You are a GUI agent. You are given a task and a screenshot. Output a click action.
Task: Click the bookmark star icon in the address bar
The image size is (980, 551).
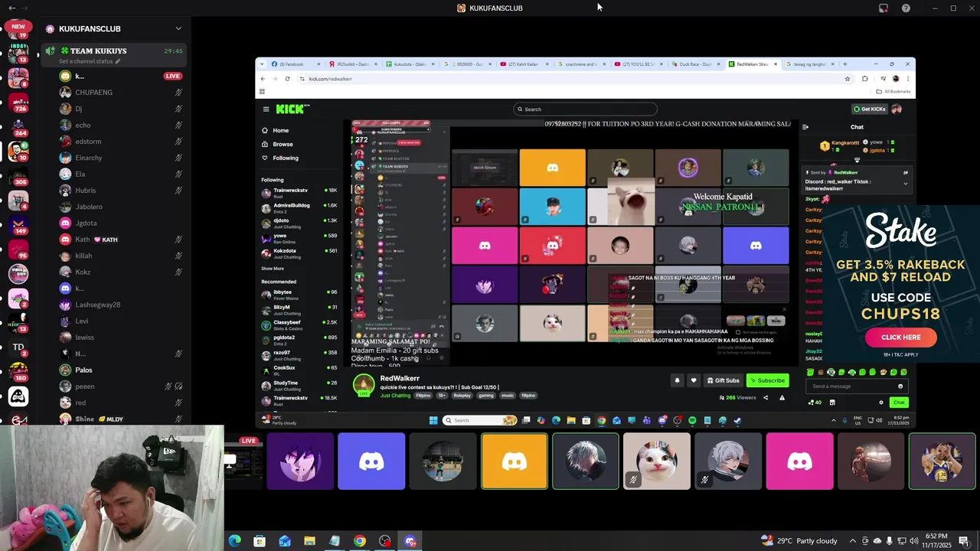coord(848,79)
